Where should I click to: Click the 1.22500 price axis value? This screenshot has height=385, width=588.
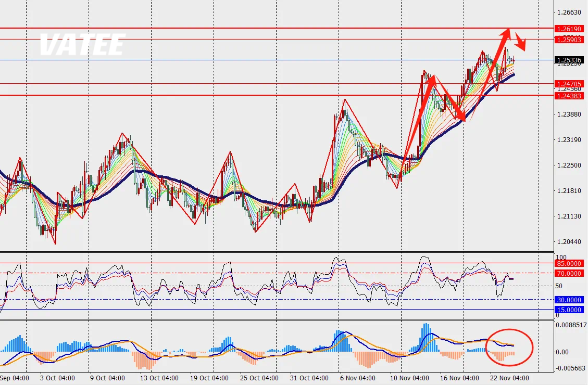[568, 165]
